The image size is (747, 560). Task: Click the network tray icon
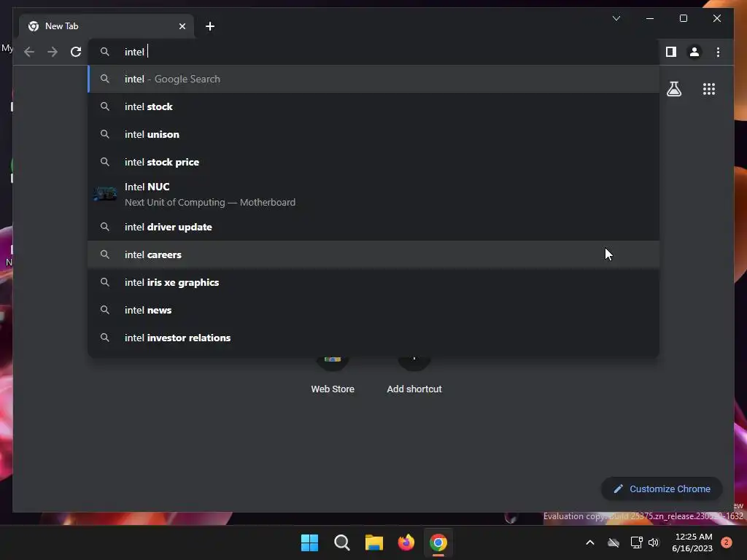[636, 542]
